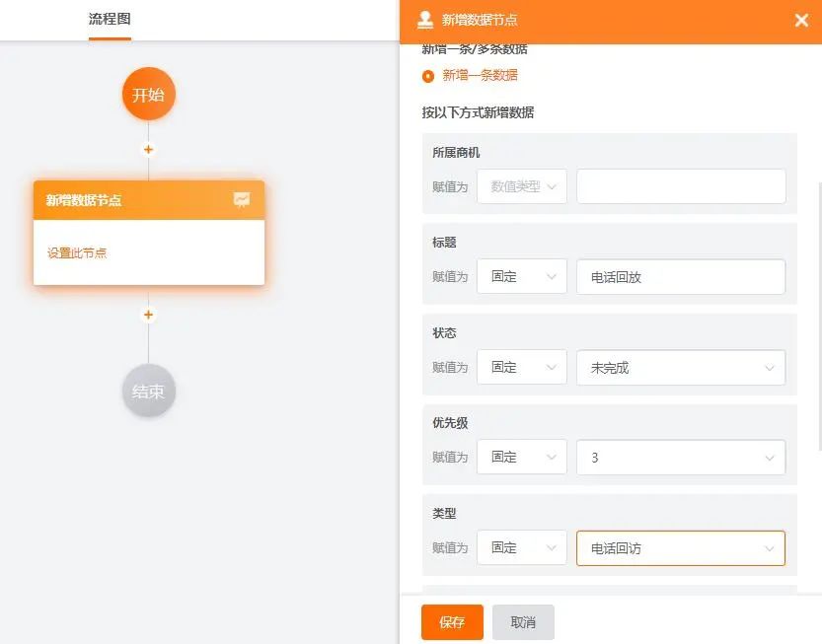Image resolution: width=822 pixels, height=644 pixels.
Task: Close the 新增数据节点 side panel
Action: pos(801,21)
